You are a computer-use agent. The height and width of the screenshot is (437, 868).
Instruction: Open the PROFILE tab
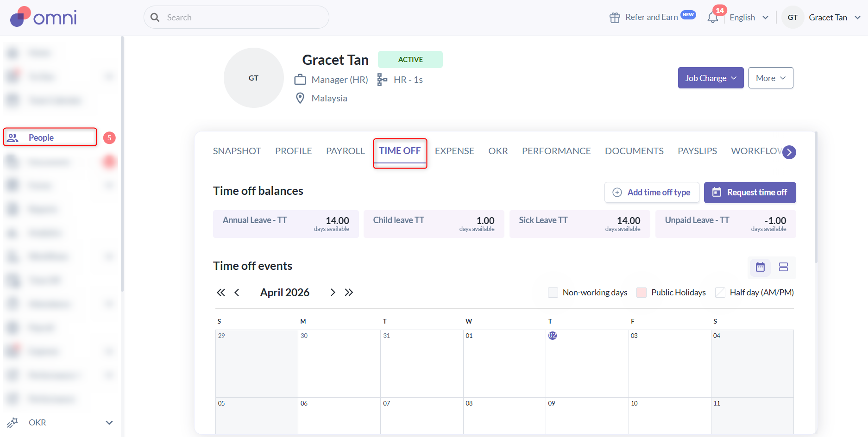click(294, 151)
